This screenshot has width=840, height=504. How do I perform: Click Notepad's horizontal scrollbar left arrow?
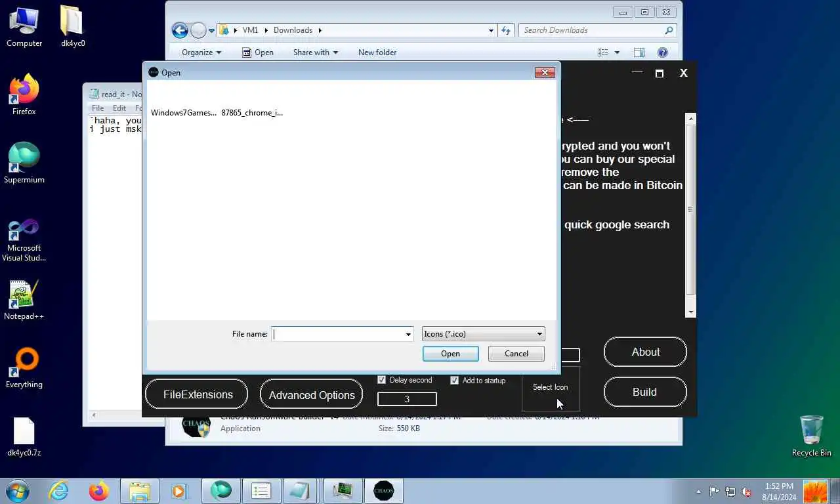94,415
